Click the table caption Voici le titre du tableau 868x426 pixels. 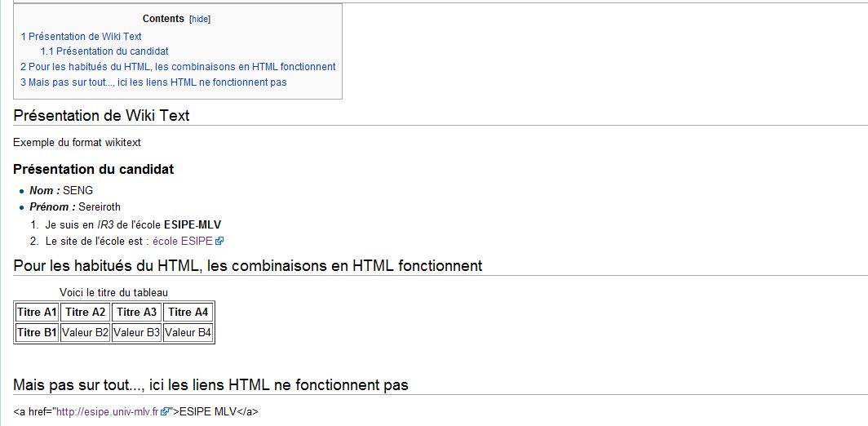coord(114,292)
